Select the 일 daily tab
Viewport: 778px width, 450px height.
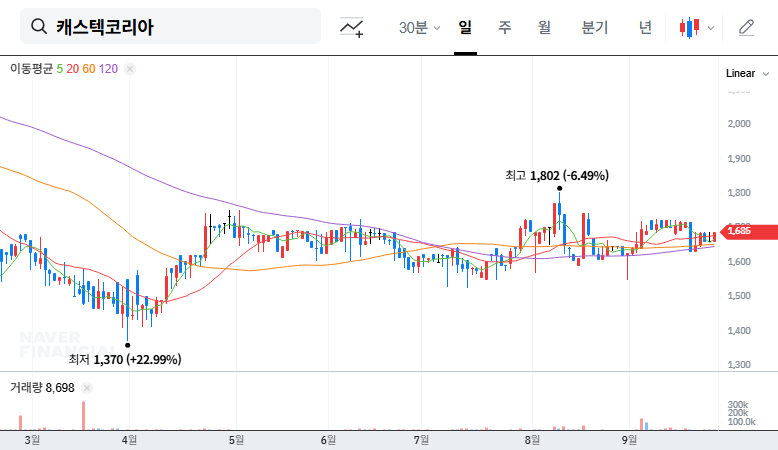point(465,27)
